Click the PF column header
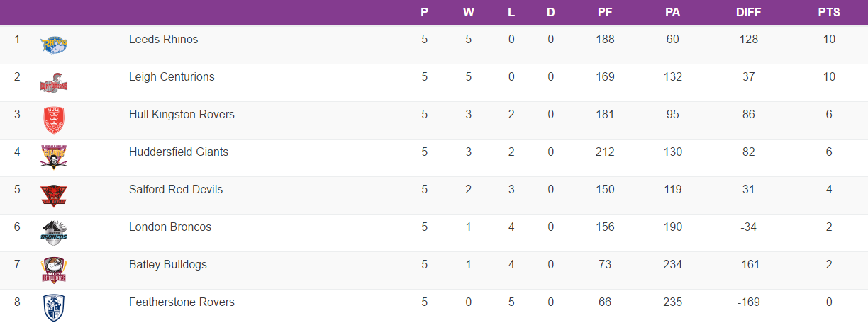Image resolution: width=868 pixels, height=330 pixels. pyautogui.click(x=605, y=13)
